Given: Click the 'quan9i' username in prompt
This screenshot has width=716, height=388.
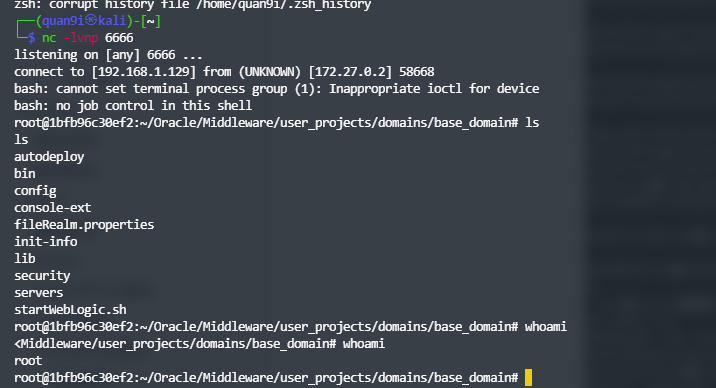Looking at the screenshot, I should (x=63, y=21).
